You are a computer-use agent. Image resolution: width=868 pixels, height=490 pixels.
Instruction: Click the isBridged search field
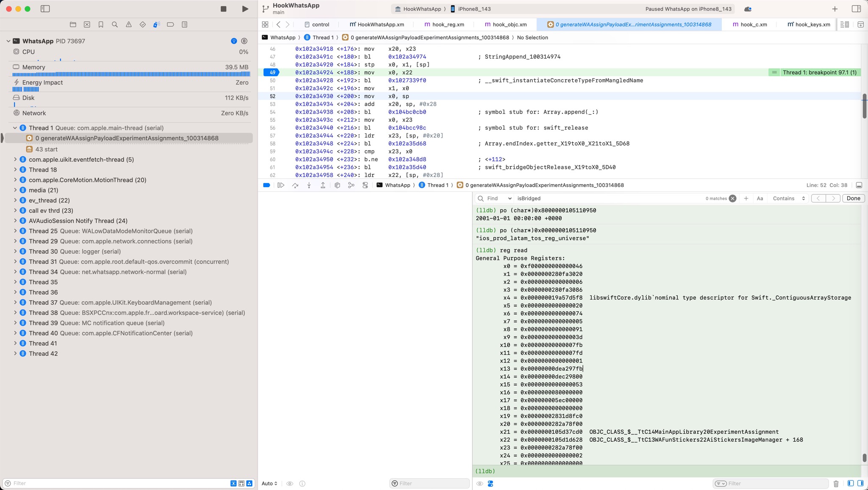point(608,198)
